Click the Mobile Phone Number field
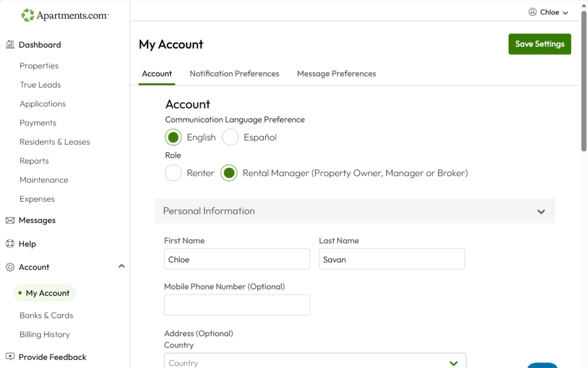 (x=236, y=305)
